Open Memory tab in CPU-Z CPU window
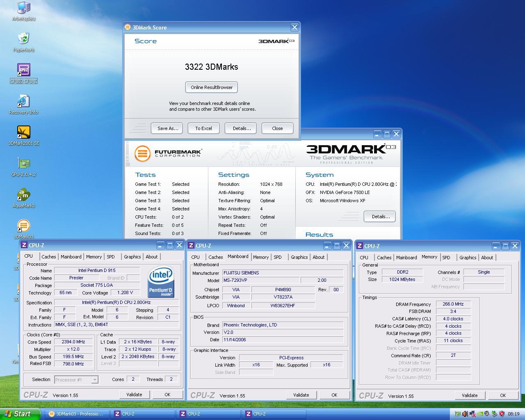The width and height of the screenshot is (525, 420). 94,257
